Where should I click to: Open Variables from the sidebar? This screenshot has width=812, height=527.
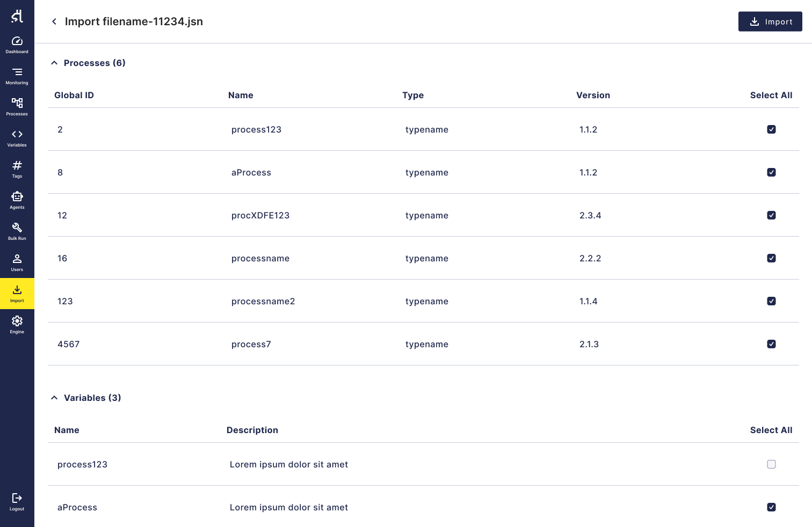pos(17,138)
